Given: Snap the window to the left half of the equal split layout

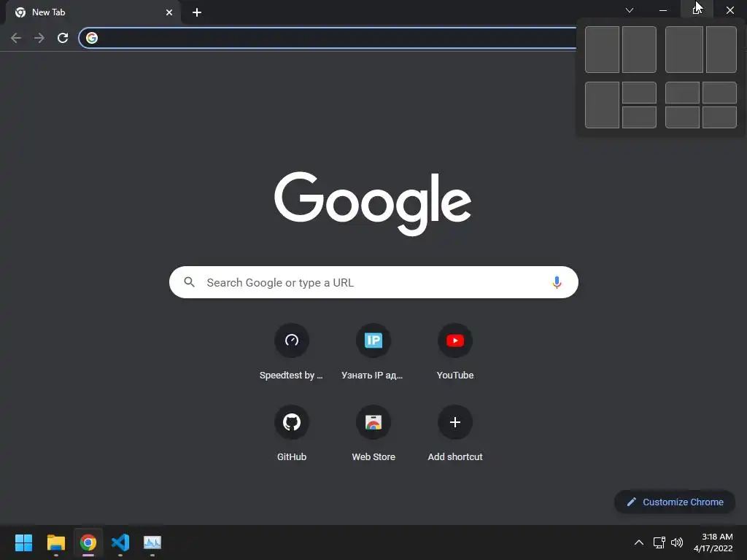Looking at the screenshot, I should pos(602,50).
